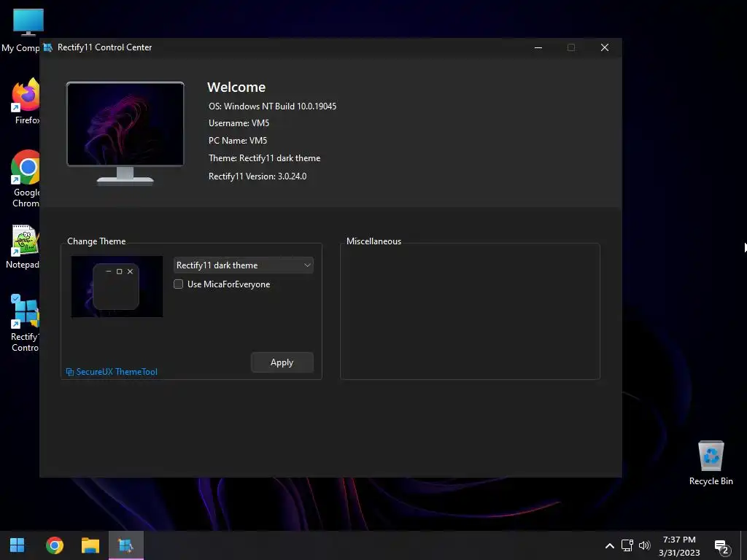Open the Rectify11 theme dropdown

pyautogui.click(x=244, y=265)
